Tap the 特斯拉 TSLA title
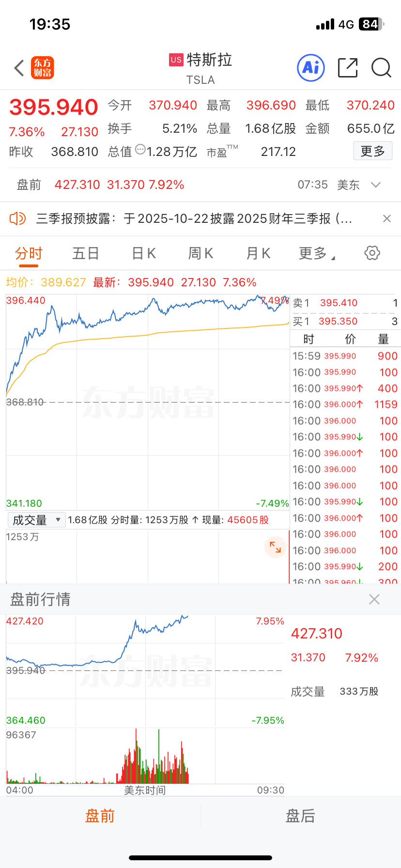The width and height of the screenshot is (401, 868). (200, 68)
